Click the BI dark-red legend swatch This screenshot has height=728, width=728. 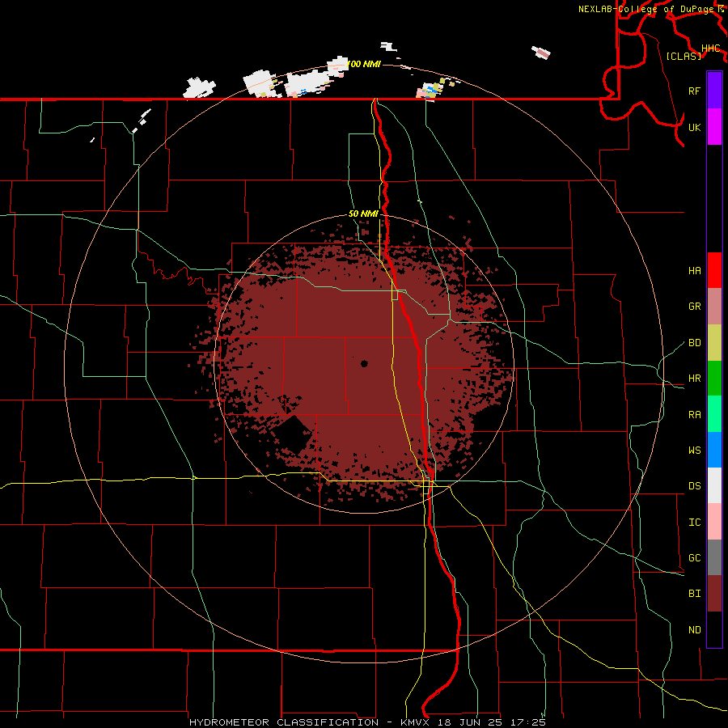(714, 594)
